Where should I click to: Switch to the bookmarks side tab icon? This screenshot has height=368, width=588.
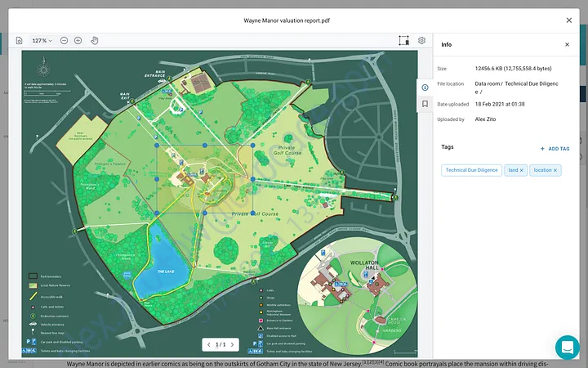coord(425,104)
